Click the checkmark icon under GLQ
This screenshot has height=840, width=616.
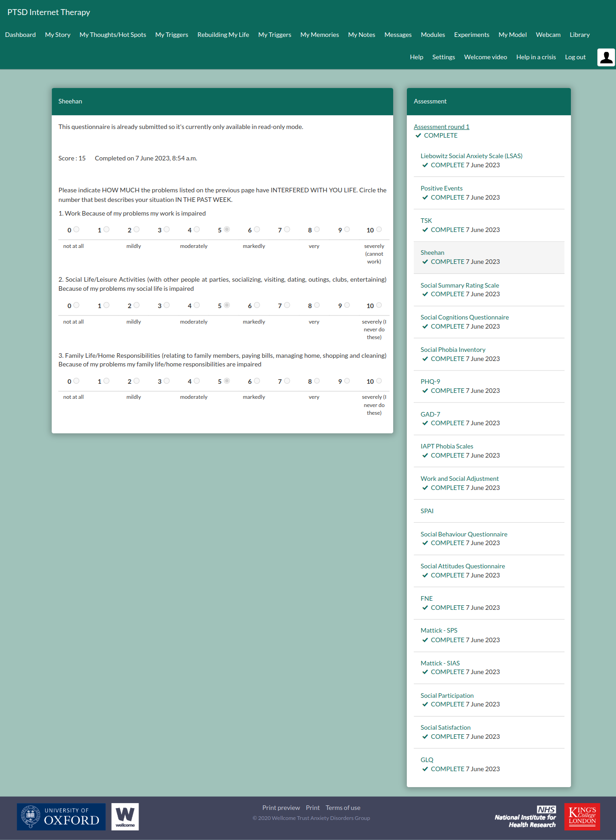[425, 769]
